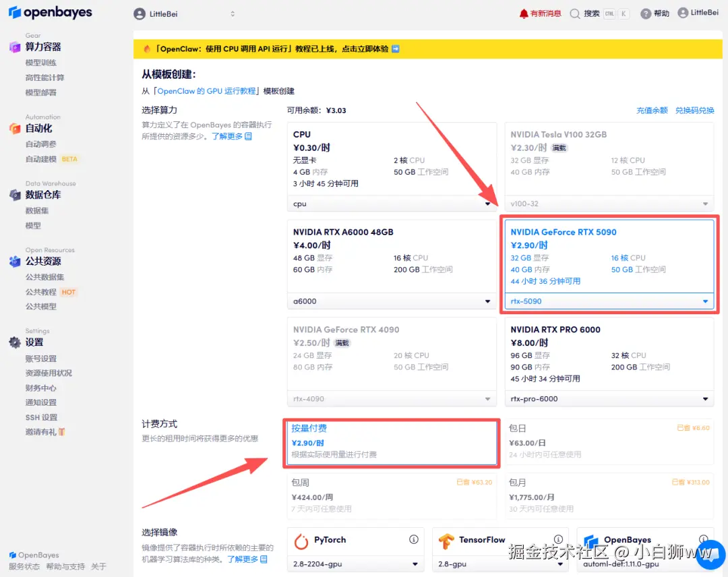
Task: Click the gift icon beside 邀请有礼
Action: click(x=62, y=432)
